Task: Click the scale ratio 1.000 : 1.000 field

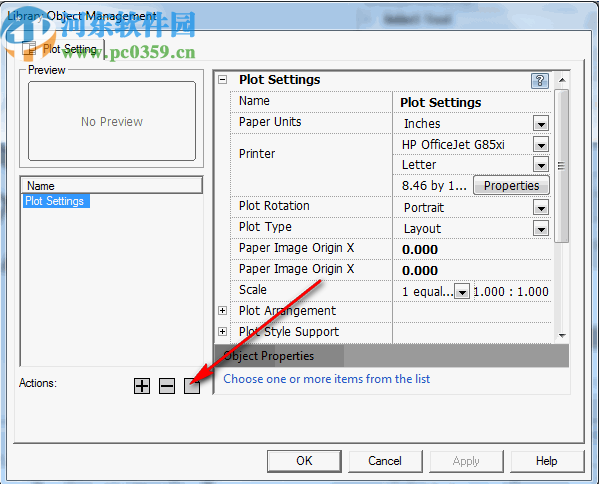Action: [x=511, y=292]
